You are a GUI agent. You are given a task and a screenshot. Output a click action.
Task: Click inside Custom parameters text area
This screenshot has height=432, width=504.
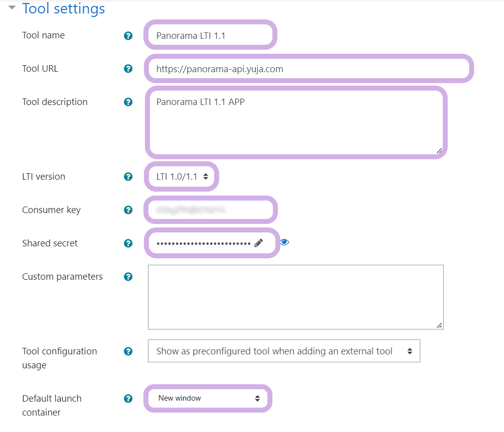[295, 297]
